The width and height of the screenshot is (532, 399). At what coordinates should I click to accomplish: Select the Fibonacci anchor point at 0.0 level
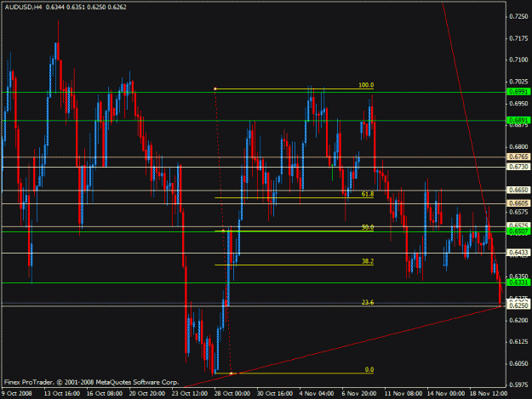(x=232, y=373)
